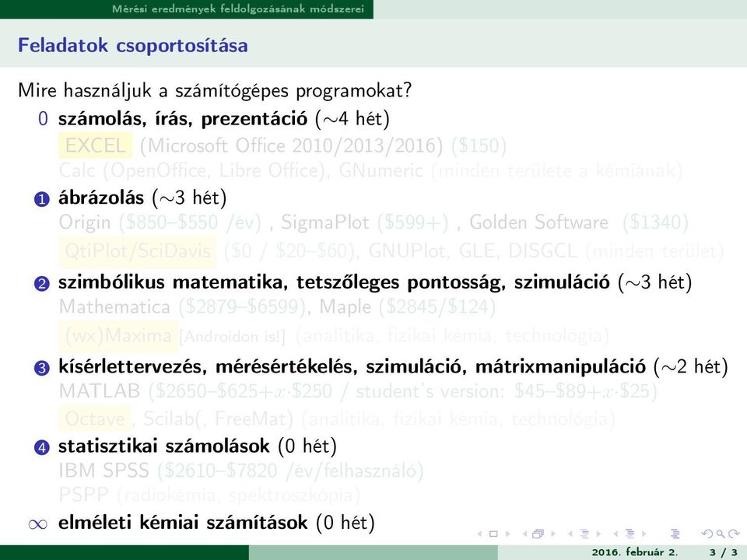
Task: Click header title 'Mérési eredmények feldolgozásának módszerei'
Action: (238, 9)
